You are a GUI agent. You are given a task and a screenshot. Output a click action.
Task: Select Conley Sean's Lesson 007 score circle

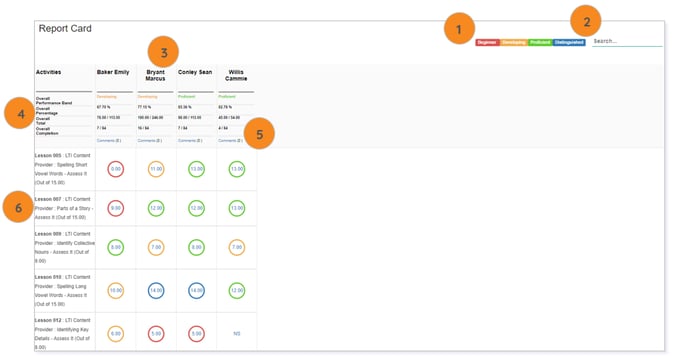click(196, 208)
